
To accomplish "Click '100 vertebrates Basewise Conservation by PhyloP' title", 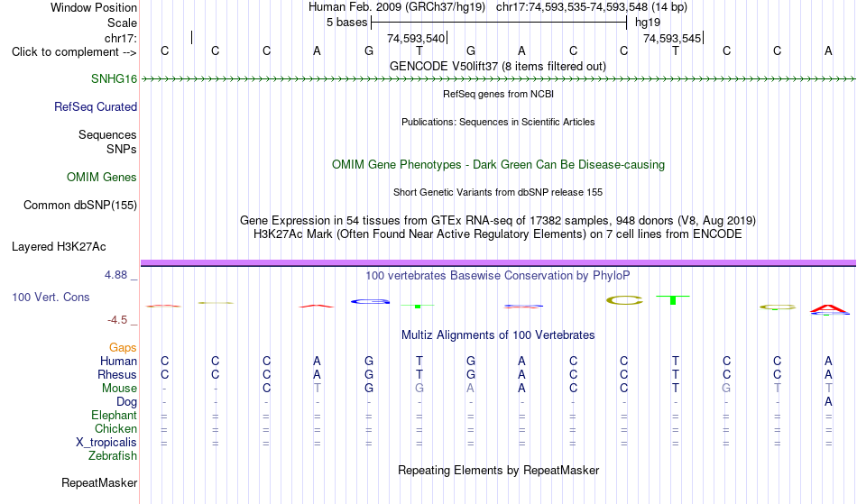I will coord(498,275).
